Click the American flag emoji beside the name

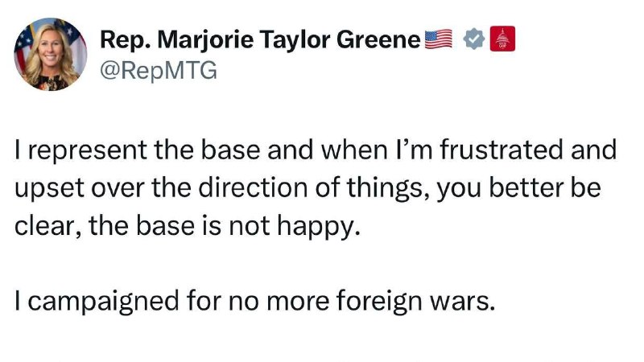(438, 39)
